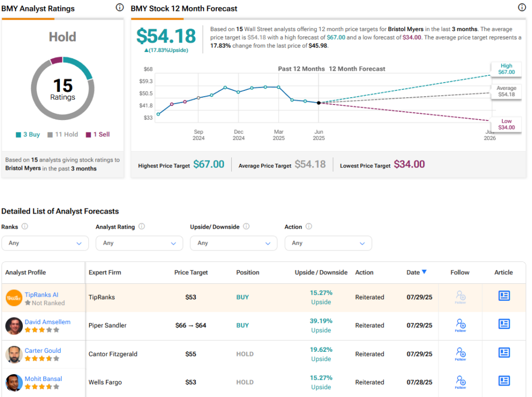532x397 pixels.
Task: Open the Action filter dropdown
Action: [x=328, y=243]
